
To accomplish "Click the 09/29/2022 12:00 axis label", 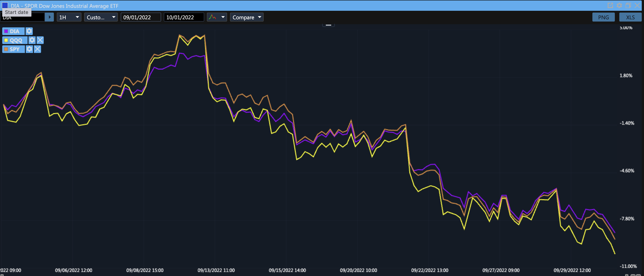I will [x=572, y=270].
